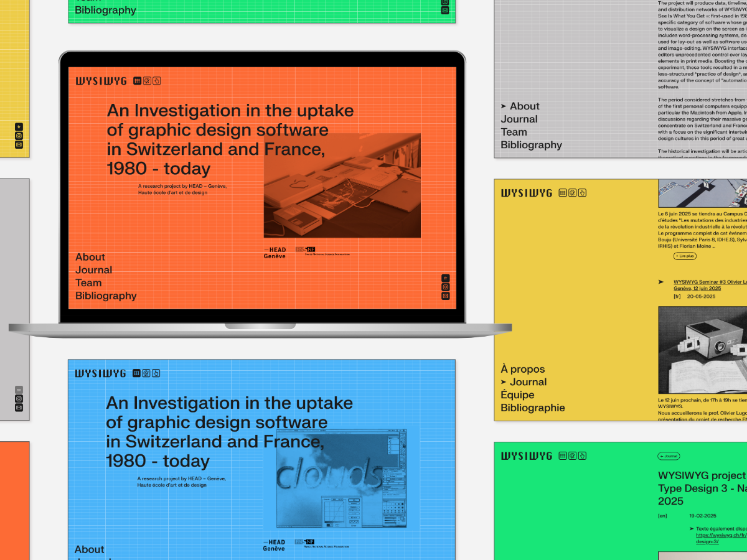Toggle grid icon on orange laptop page
Viewport: 747px width, 560px height.
click(138, 81)
